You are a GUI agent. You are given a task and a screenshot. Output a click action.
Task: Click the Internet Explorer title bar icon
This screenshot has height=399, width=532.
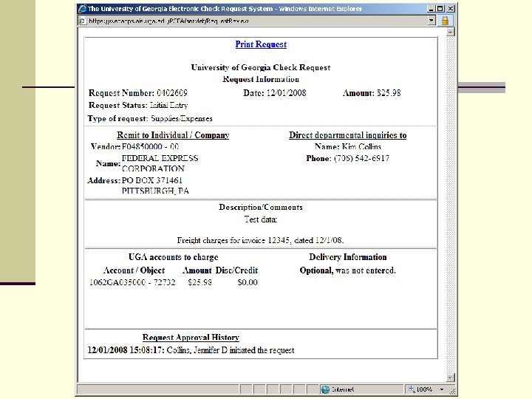click(x=83, y=9)
